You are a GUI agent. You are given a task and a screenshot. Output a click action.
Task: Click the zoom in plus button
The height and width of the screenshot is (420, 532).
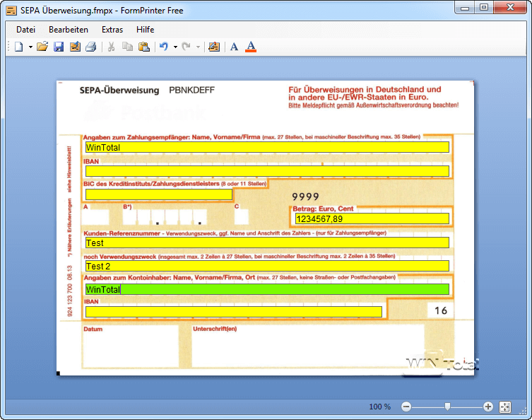pyautogui.click(x=488, y=407)
